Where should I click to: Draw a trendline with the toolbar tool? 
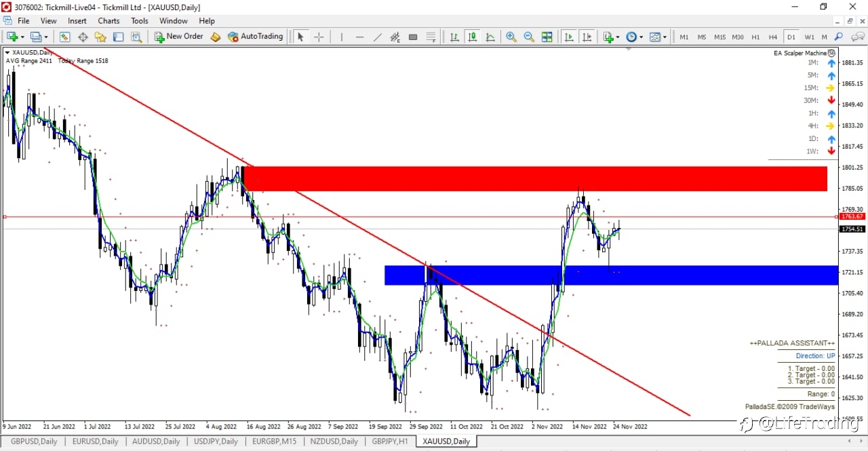pyautogui.click(x=378, y=37)
